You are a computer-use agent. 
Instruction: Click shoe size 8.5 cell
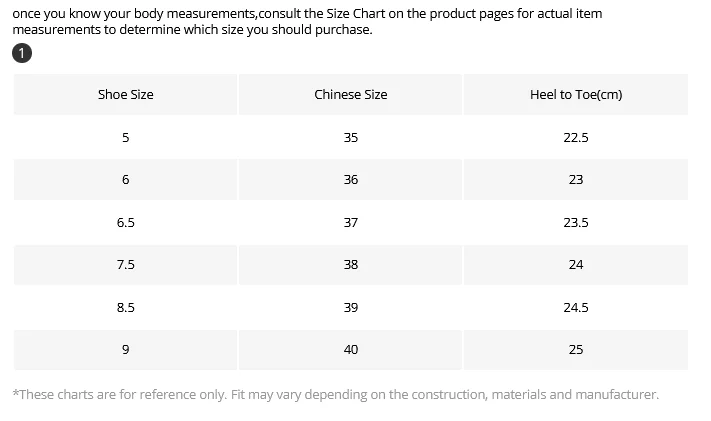click(126, 307)
